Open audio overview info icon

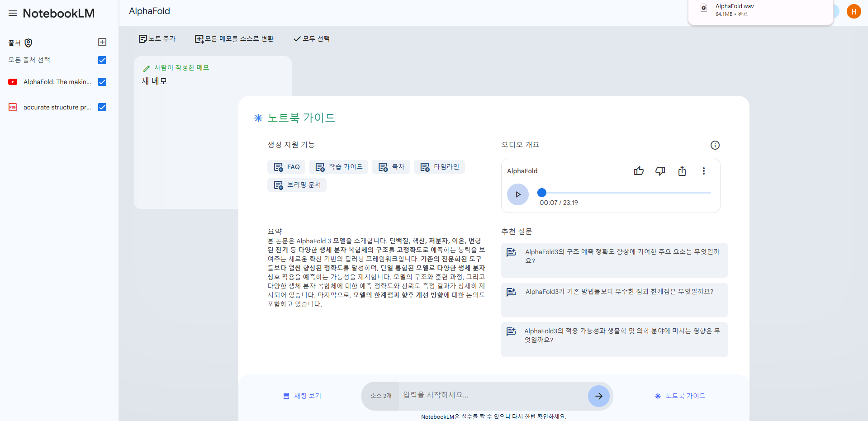[715, 145]
